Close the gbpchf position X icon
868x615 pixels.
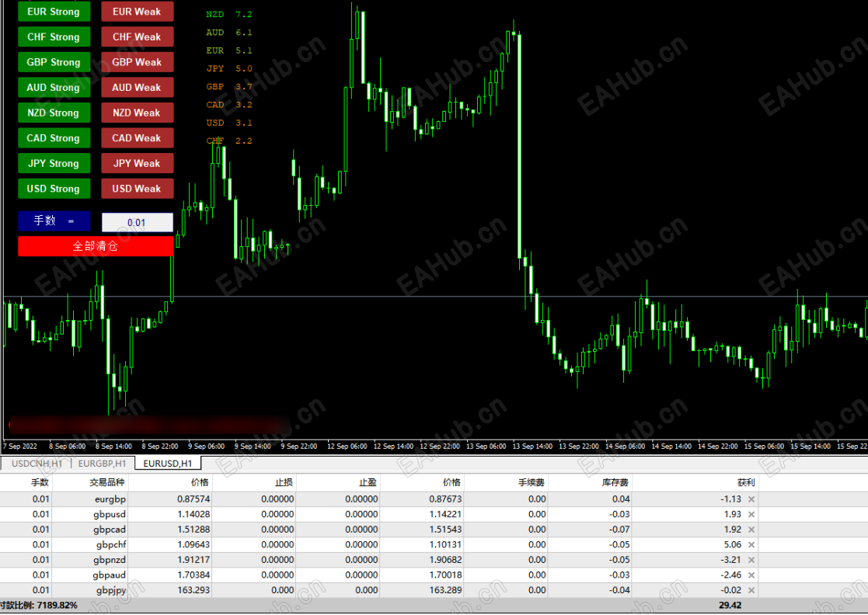point(751,545)
